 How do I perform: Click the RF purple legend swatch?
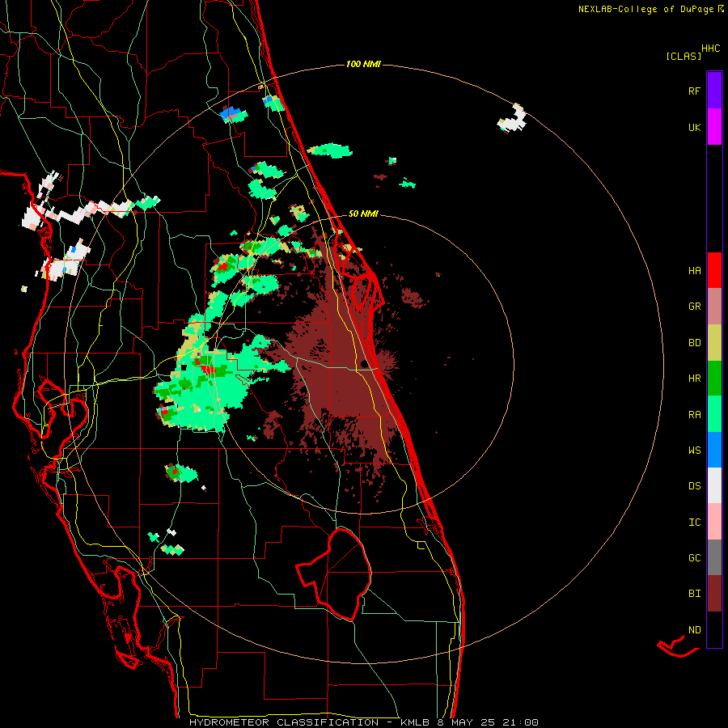pos(714,91)
